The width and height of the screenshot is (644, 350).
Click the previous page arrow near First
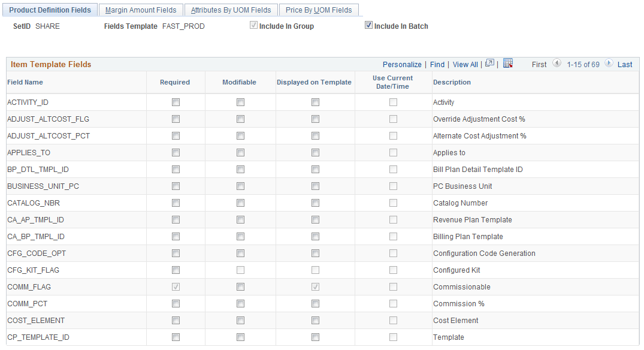tap(557, 64)
